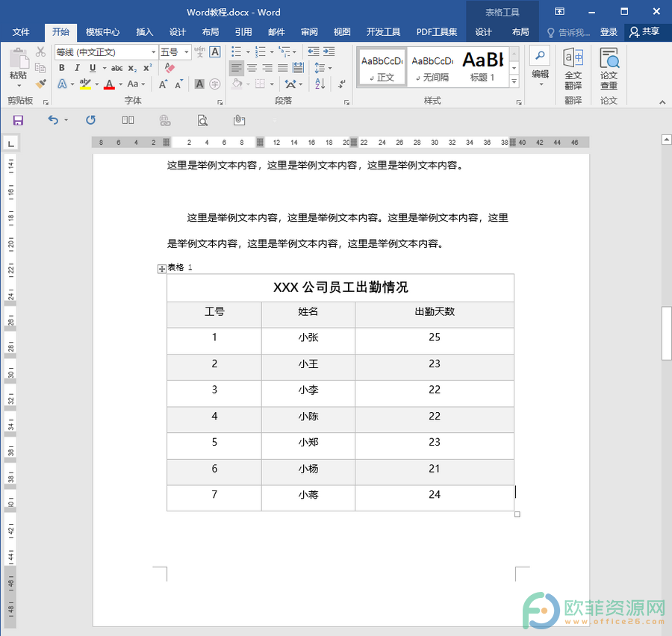
Task: Open the 文件 File tab
Action: point(21,31)
